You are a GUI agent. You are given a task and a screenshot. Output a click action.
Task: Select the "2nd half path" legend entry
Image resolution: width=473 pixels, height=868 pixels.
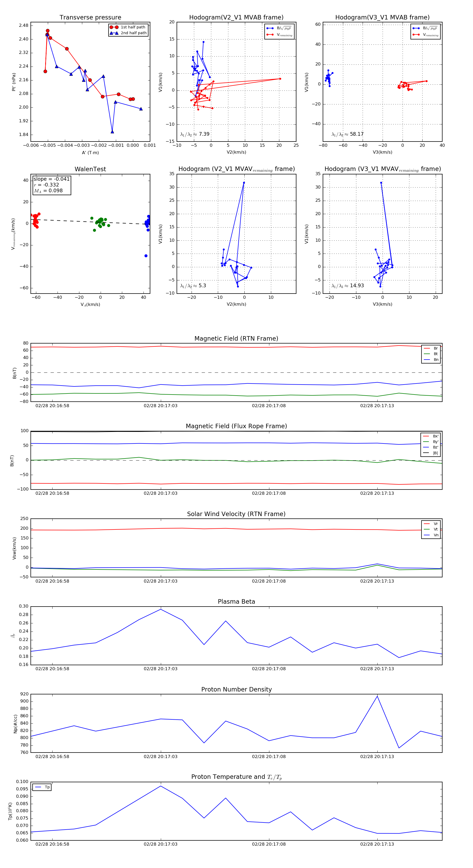tap(128, 33)
